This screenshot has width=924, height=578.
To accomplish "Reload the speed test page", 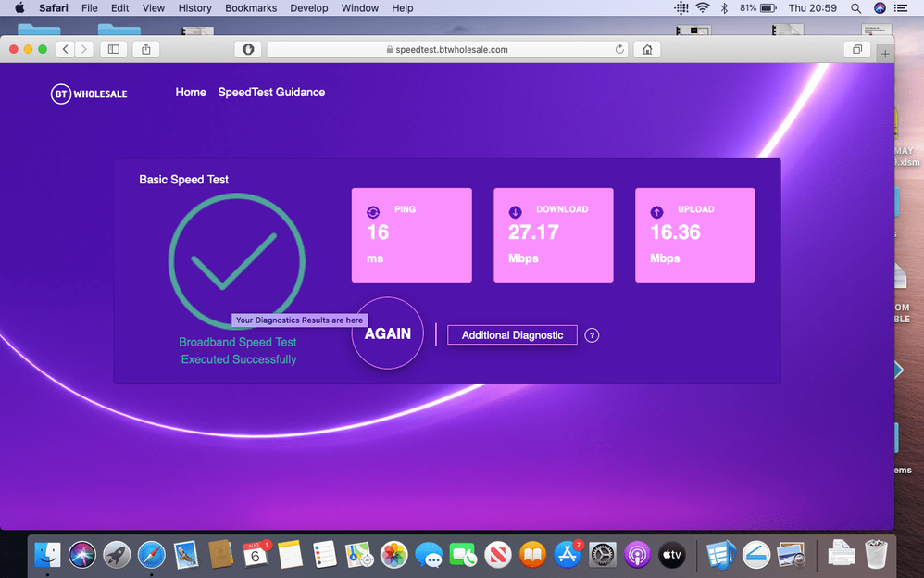I will point(619,49).
